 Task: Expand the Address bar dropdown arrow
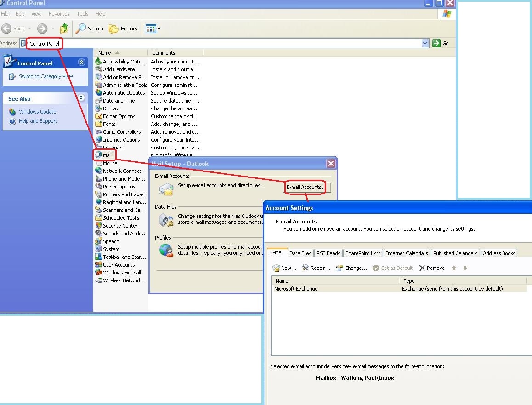(425, 43)
